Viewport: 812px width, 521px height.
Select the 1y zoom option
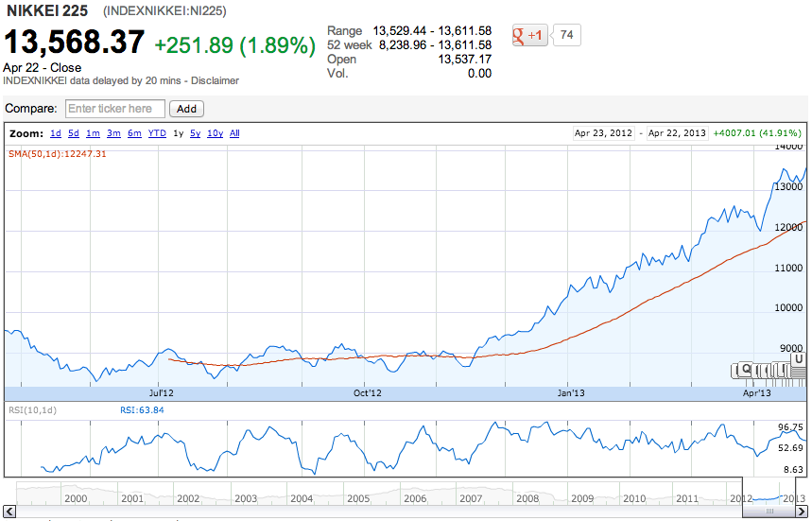[x=178, y=133]
